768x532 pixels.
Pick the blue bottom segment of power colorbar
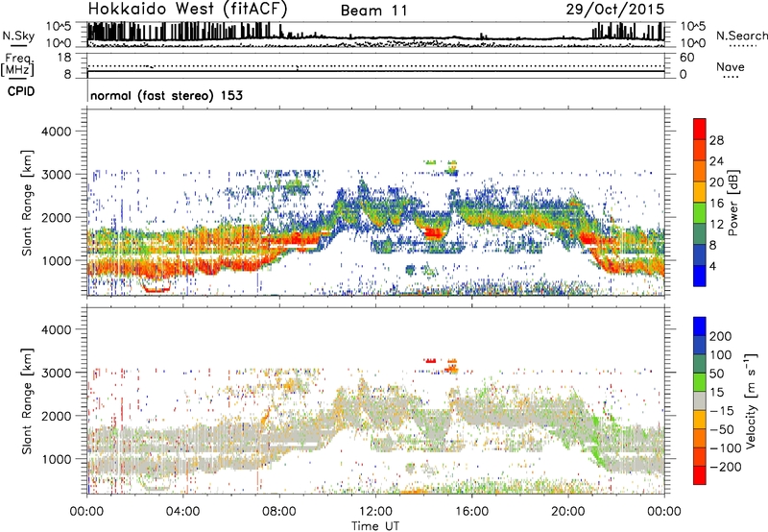(700, 276)
